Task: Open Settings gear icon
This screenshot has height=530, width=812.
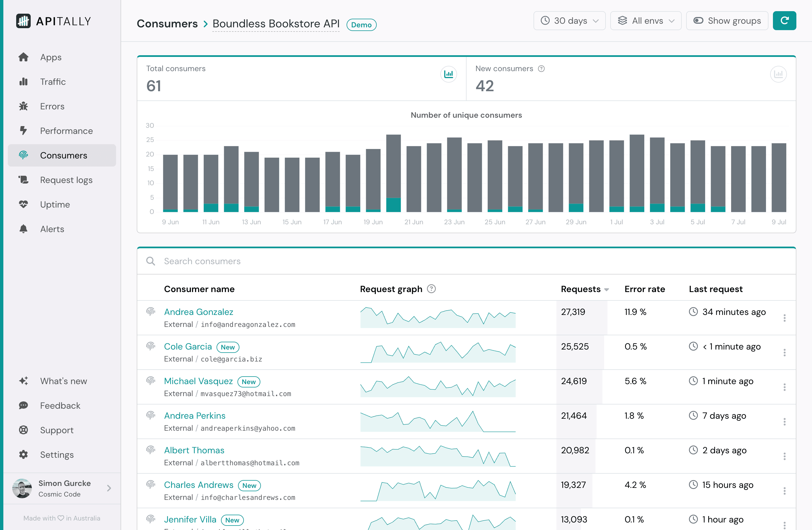Action: [23, 455]
